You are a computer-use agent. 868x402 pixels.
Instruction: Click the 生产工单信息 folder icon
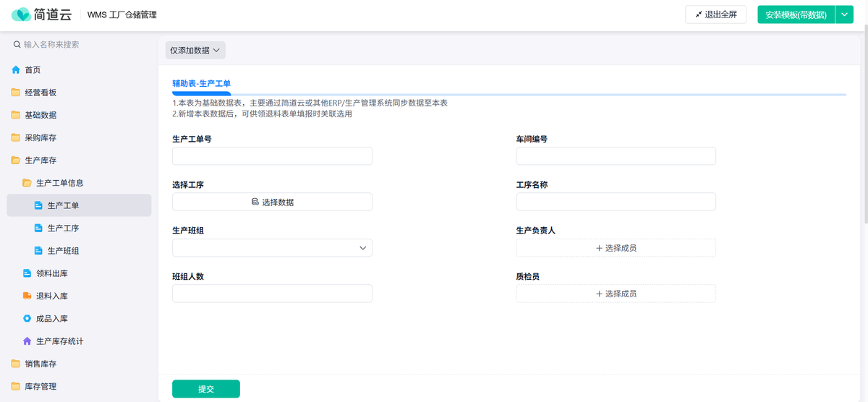[x=27, y=183]
